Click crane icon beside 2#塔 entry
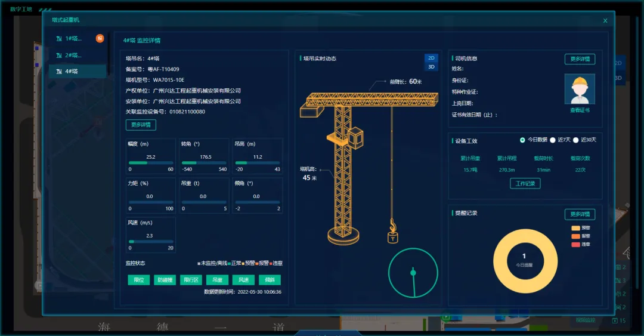 coord(58,55)
